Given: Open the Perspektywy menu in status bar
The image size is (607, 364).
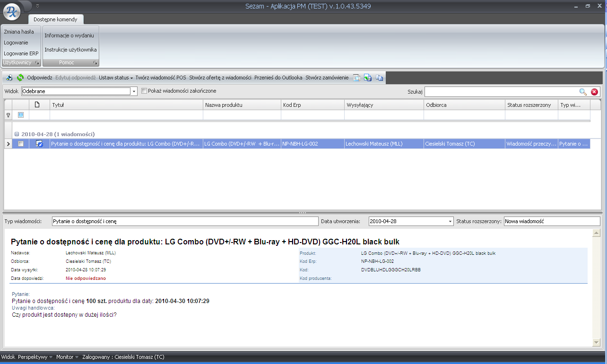Looking at the screenshot, I should [35, 357].
